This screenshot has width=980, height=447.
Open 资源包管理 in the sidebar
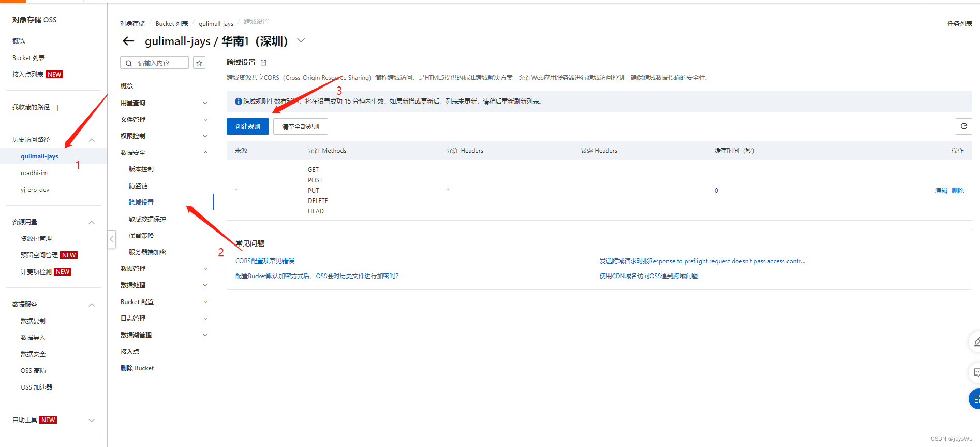pyautogui.click(x=36, y=239)
